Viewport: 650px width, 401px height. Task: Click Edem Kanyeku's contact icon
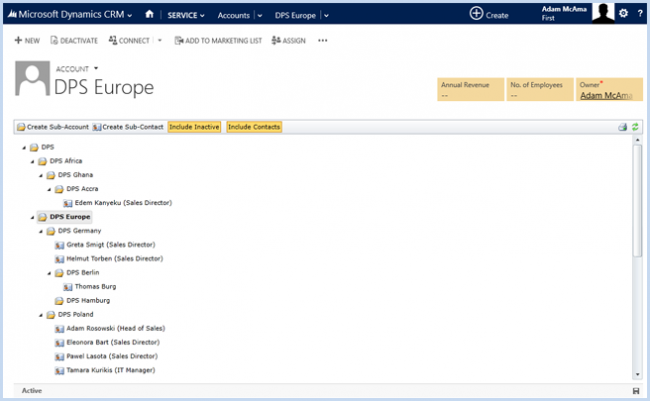[x=68, y=203]
